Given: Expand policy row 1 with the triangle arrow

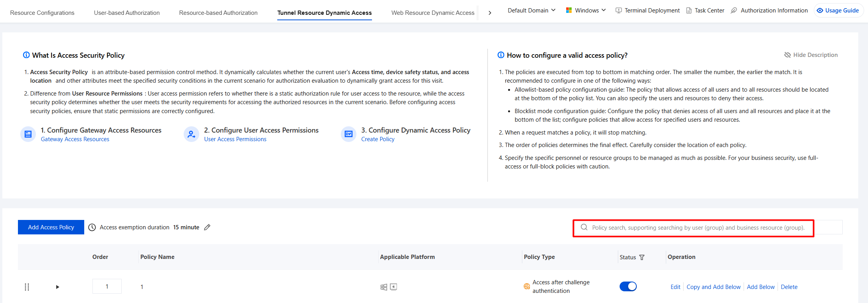Looking at the screenshot, I should coord(58,287).
